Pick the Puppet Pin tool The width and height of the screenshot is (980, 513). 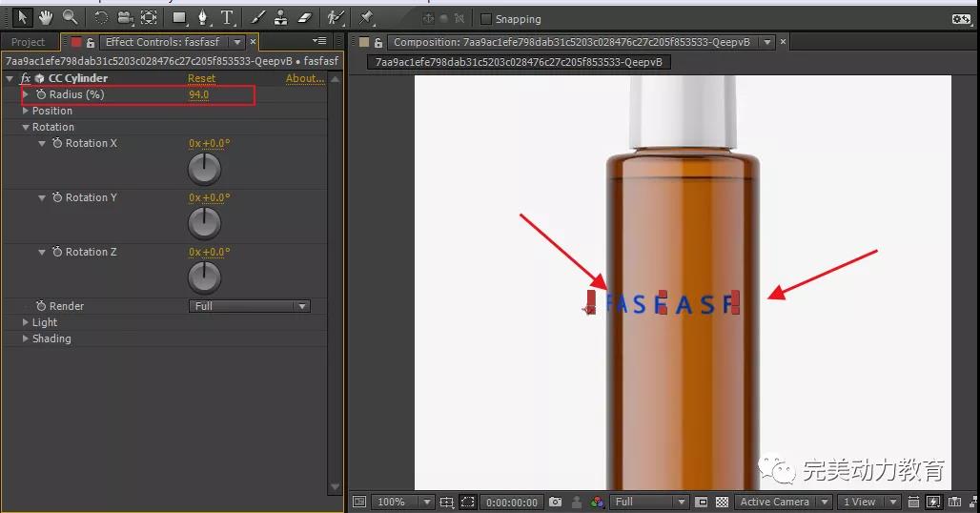367,17
